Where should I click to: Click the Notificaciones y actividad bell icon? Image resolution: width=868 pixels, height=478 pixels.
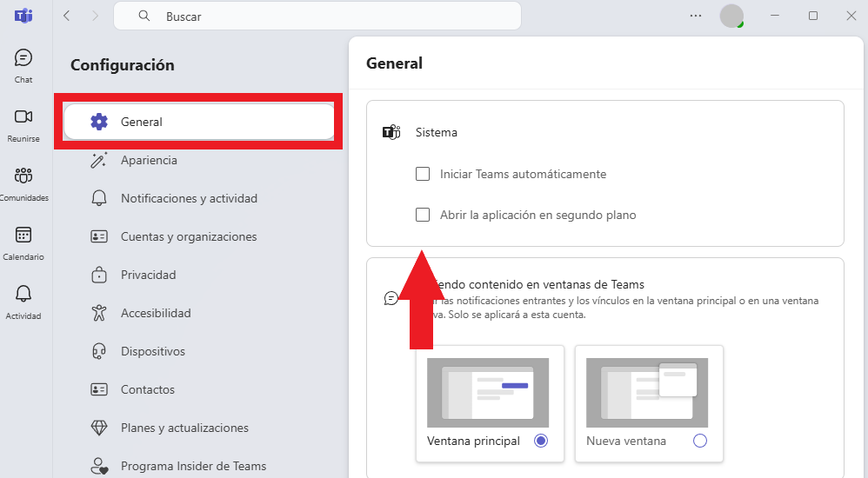pos(99,198)
